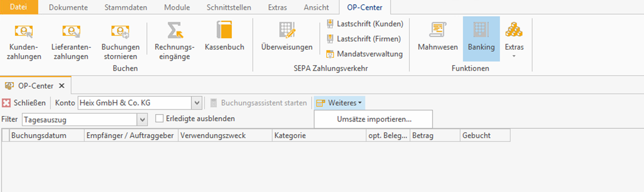This screenshot has height=192, width=644.
Task: Open Mandatsverwaltung in SEPA group
Action: (x=369, y=54)
